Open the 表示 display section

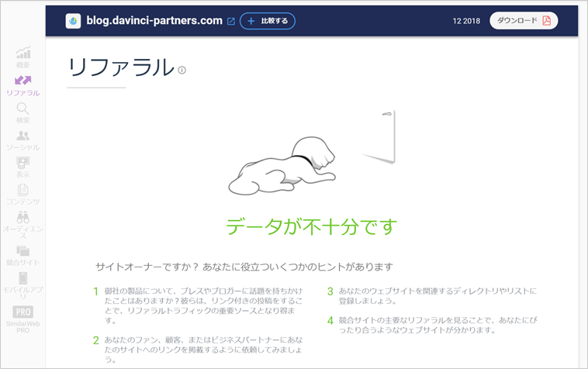tap(23, 167)
